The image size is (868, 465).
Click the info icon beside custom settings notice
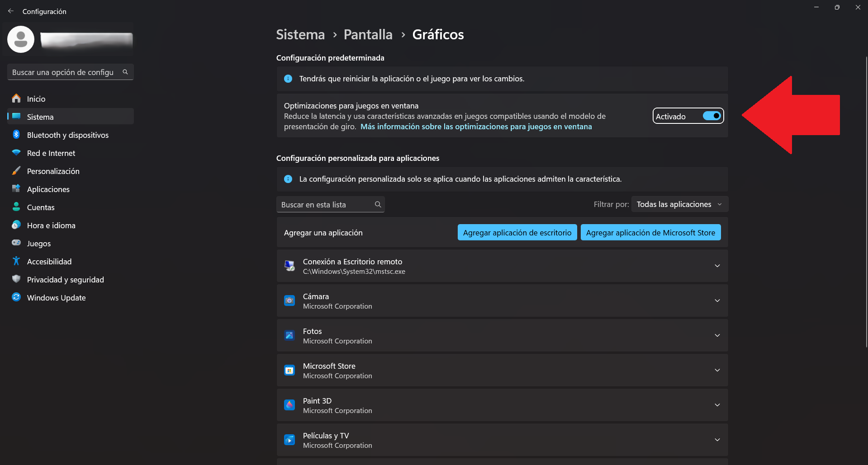[x=288, y=179]
